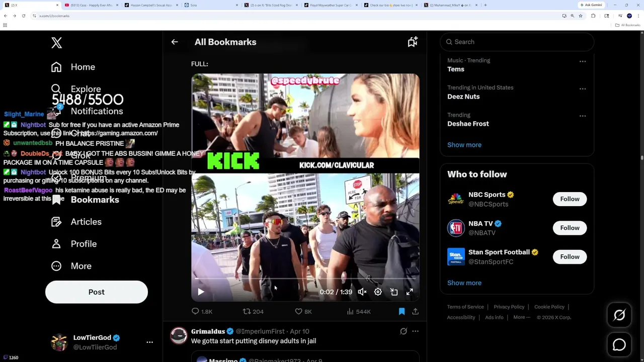Image resolution: width=644 pixels, height=362 pixels.
Task: Repost the post with 204 reposts
Action: click(x=253, y=312)
